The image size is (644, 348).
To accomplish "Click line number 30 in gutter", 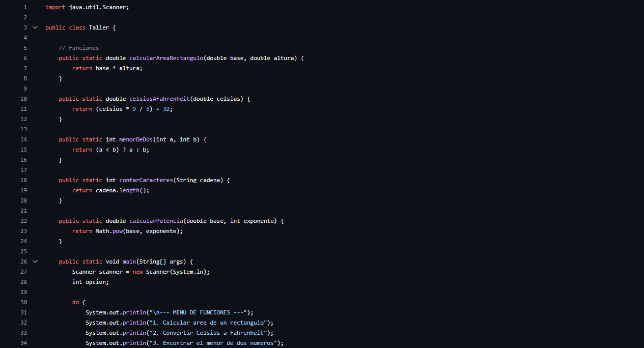I will [x=24, y=302].
